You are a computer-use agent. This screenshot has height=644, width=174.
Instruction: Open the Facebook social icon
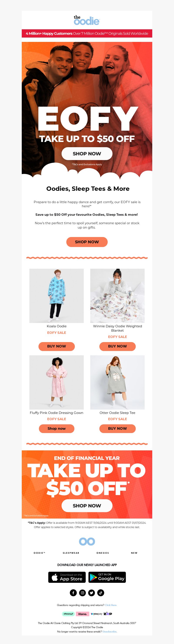point(73,593)
